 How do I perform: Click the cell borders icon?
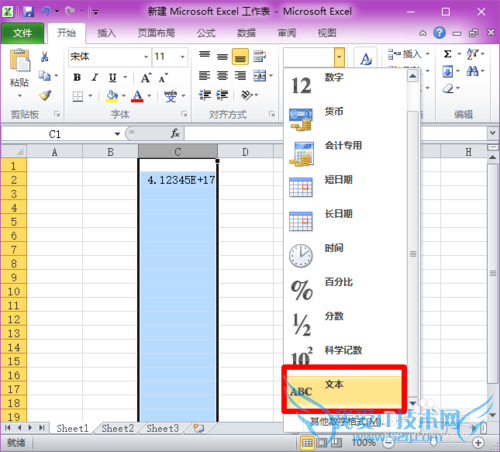pyautogui.click(x=78, y=96)
